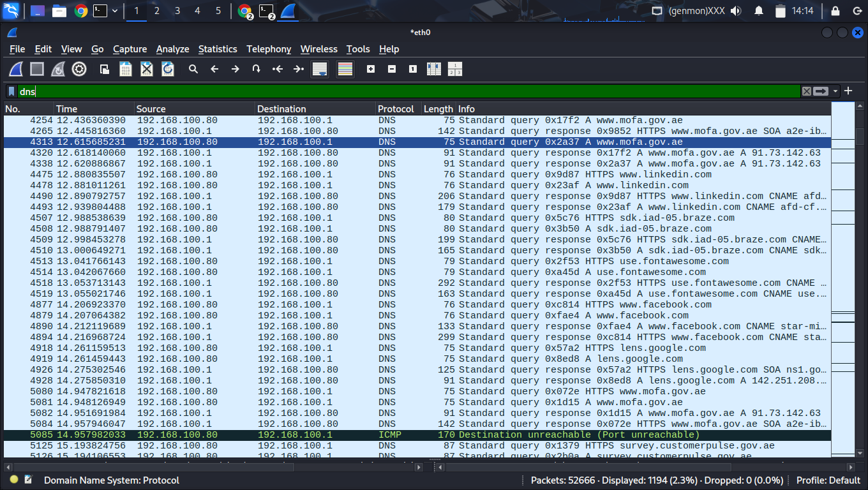Expand the terminal launcher dropdown arrow

(115, 11)
